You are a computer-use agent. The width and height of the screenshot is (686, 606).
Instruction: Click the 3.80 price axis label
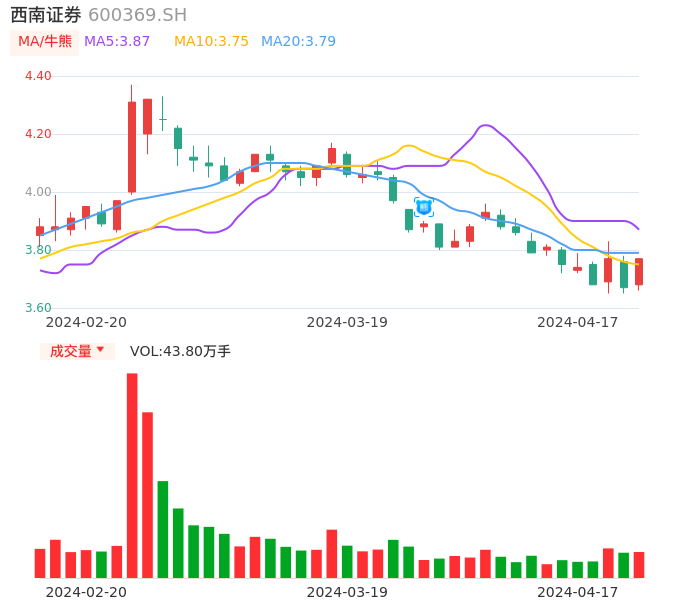point(38,250)
